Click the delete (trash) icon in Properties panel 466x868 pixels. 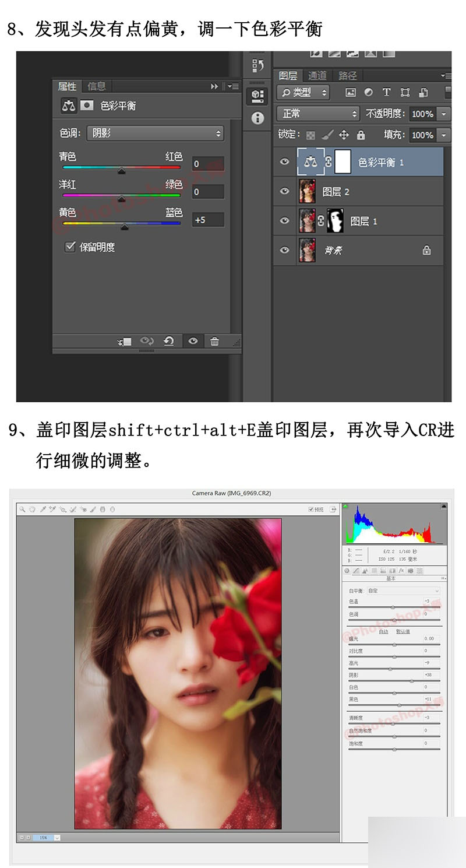coord(214,341)
